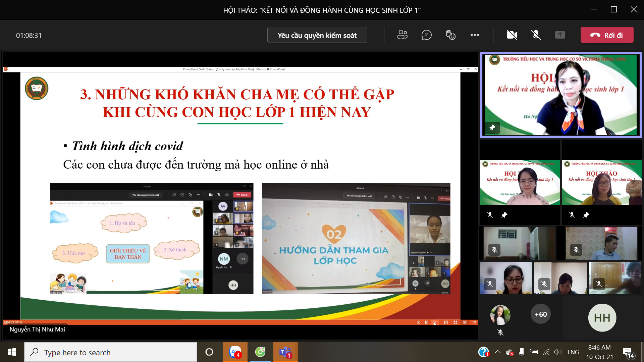Open Microsoft Teams from the taskbar
Image resolution: width=644 pixels, height=362 pixels.
(x=285, y=352)
